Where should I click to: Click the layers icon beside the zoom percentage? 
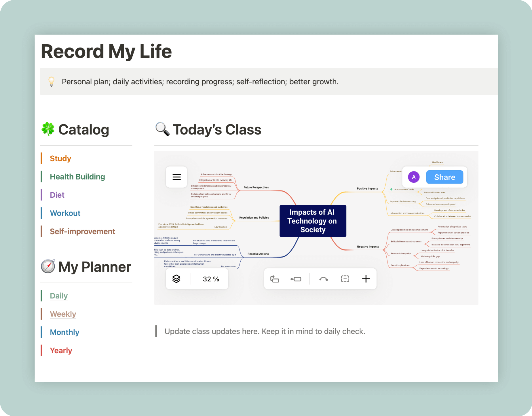point(176,279)
